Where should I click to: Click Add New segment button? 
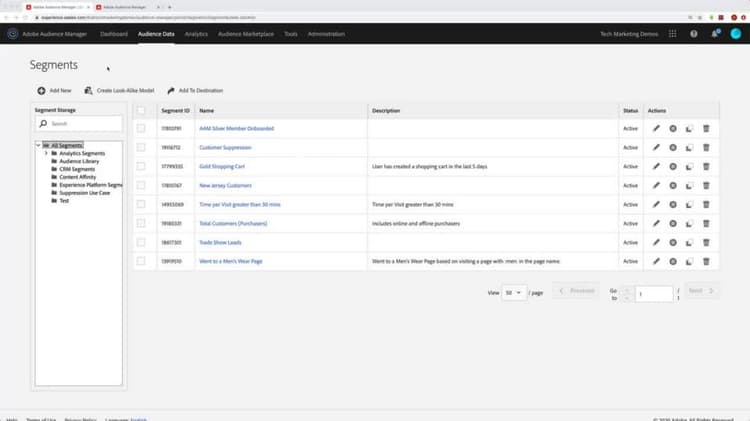tap(54, 90)
